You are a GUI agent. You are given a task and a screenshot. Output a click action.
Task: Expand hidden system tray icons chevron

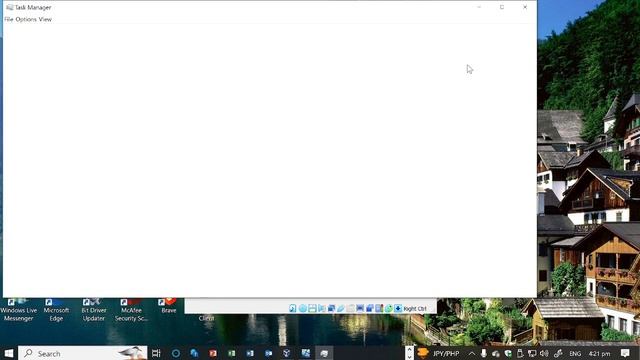click(471, 353)
